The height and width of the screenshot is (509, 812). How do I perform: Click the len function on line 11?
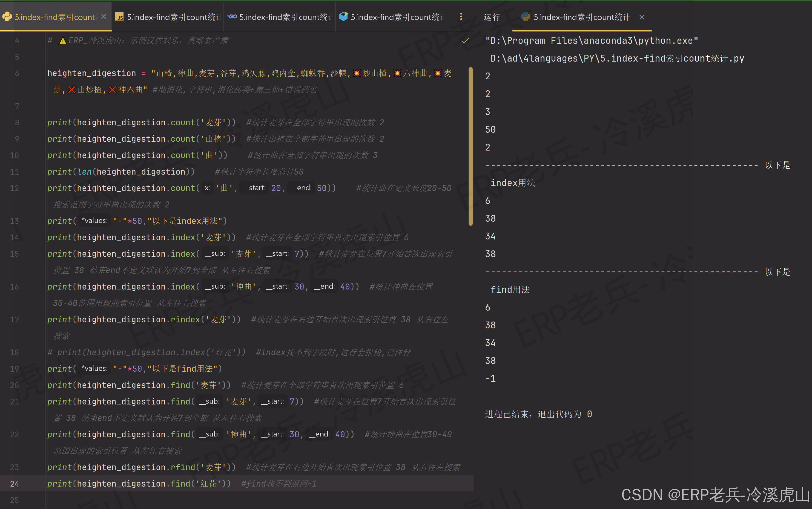tap(84, 172)
